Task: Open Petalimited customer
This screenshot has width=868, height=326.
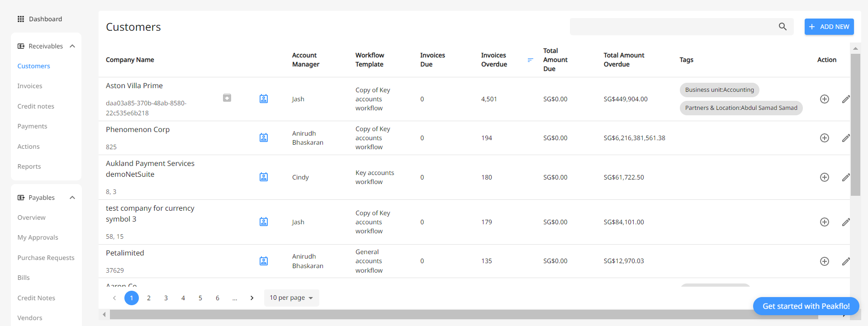Action: (125, 253)
